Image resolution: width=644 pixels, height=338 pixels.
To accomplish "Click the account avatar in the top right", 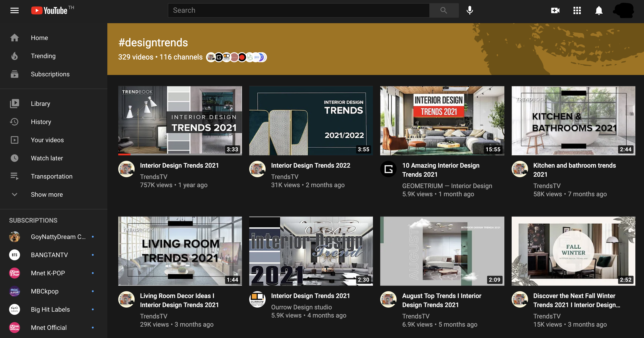I will point(624,10).
